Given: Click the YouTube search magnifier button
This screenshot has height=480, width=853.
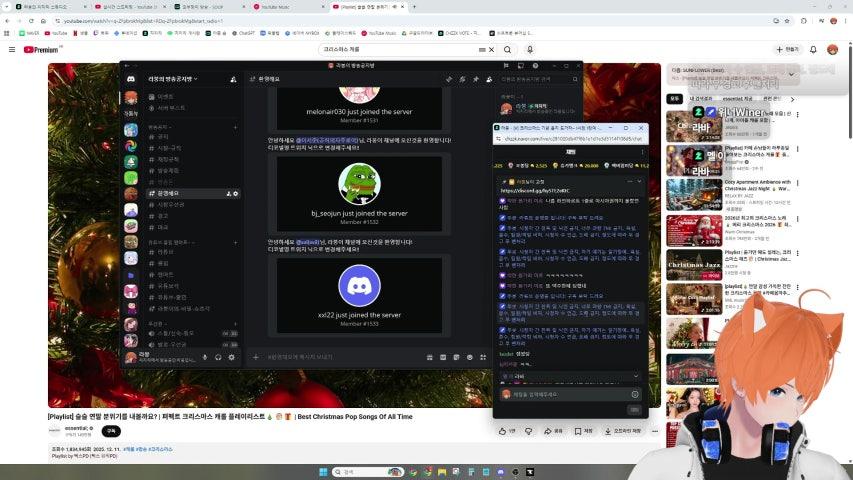Looking at the screenshot, I should pos(508,50).
